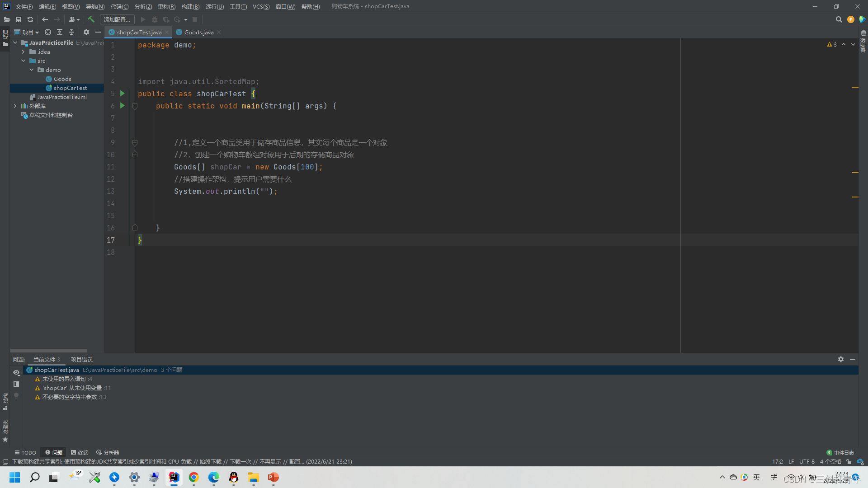This screenshot has width=868, height=488.
Task: Click the orange update notification icon
Action: pos(851,19)
